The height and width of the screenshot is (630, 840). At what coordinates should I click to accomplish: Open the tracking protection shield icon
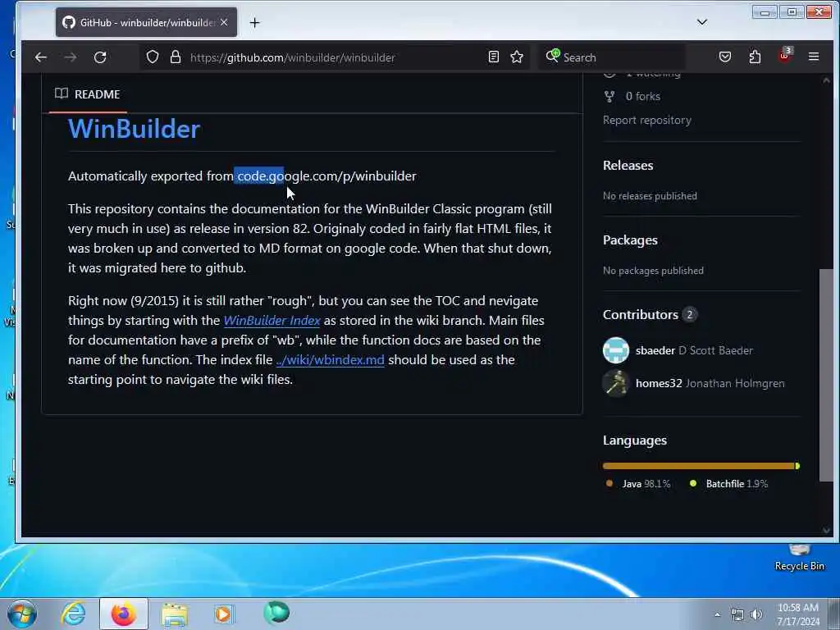152,57
